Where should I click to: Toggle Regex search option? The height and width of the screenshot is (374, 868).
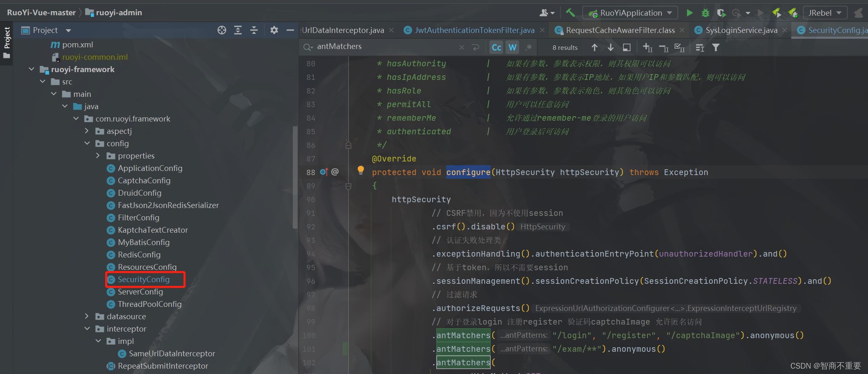pyautogui.click(x=529, y=47)
